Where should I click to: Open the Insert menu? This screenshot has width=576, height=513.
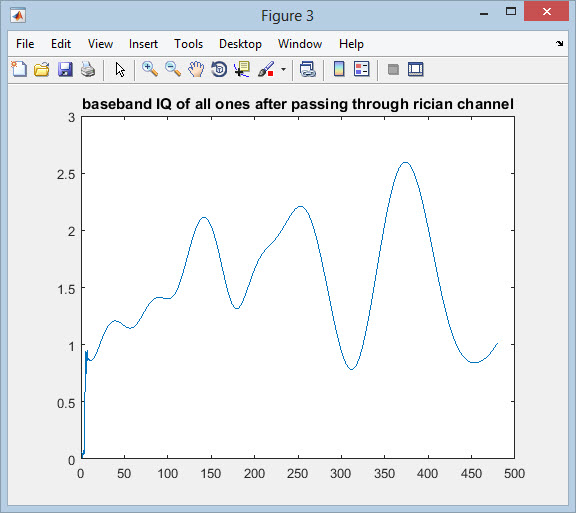pos(143,44)
